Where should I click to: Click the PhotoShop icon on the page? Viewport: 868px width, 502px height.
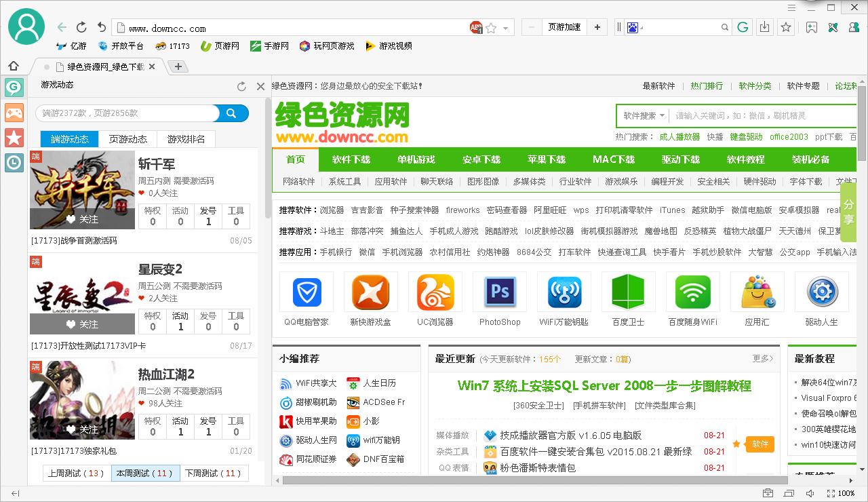coord(499,291)
